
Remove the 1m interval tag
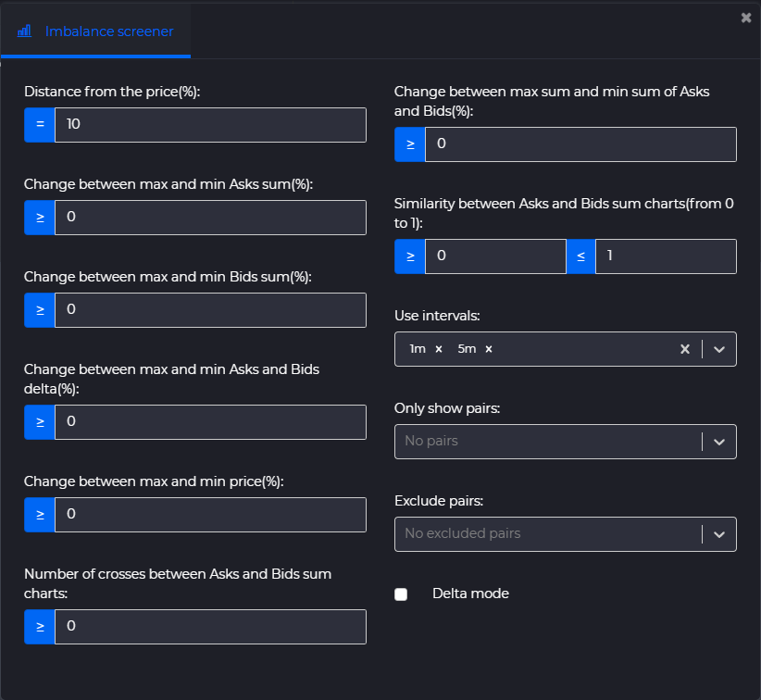439,349
